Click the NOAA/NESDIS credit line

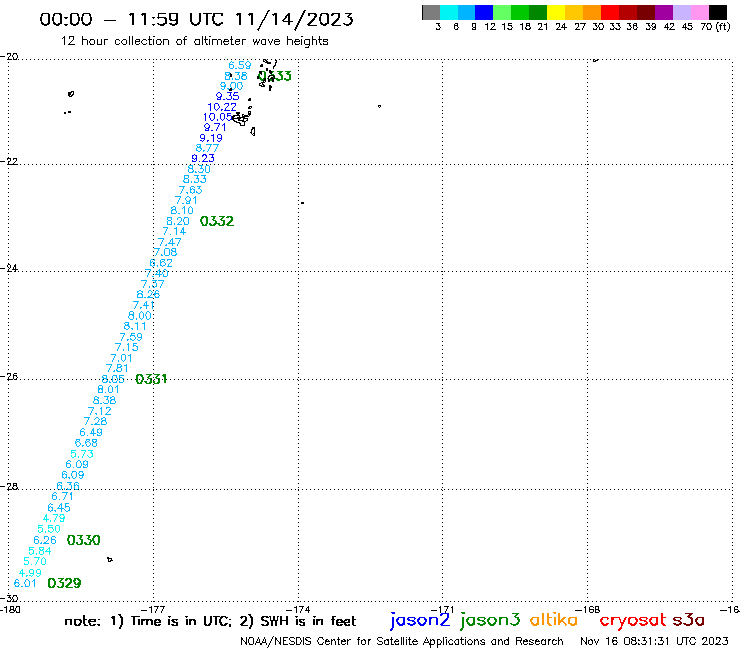point(402,641)
